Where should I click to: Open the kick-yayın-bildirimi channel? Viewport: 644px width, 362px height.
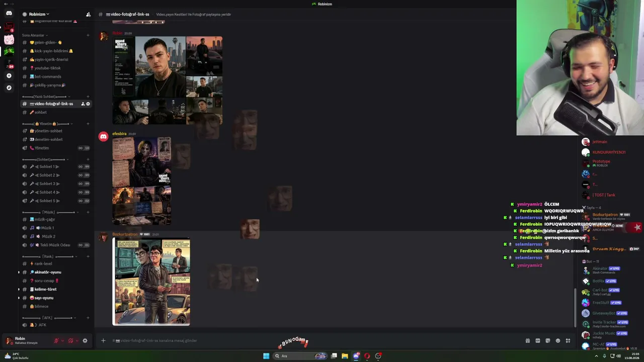55,51
